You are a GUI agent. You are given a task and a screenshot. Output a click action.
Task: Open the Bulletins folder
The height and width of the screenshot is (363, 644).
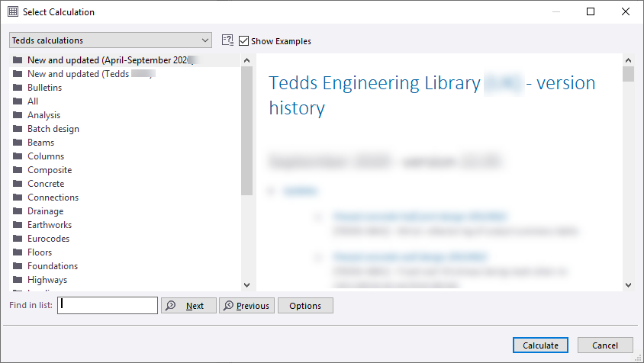tap(44, 88)
